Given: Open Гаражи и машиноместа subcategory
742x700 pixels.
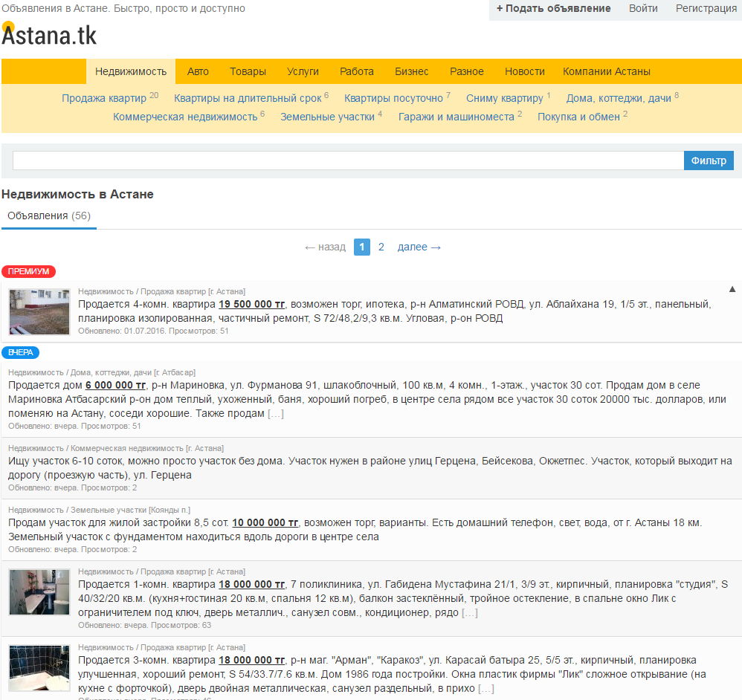Looking at the screenshot, I should [x=457, y=117].
